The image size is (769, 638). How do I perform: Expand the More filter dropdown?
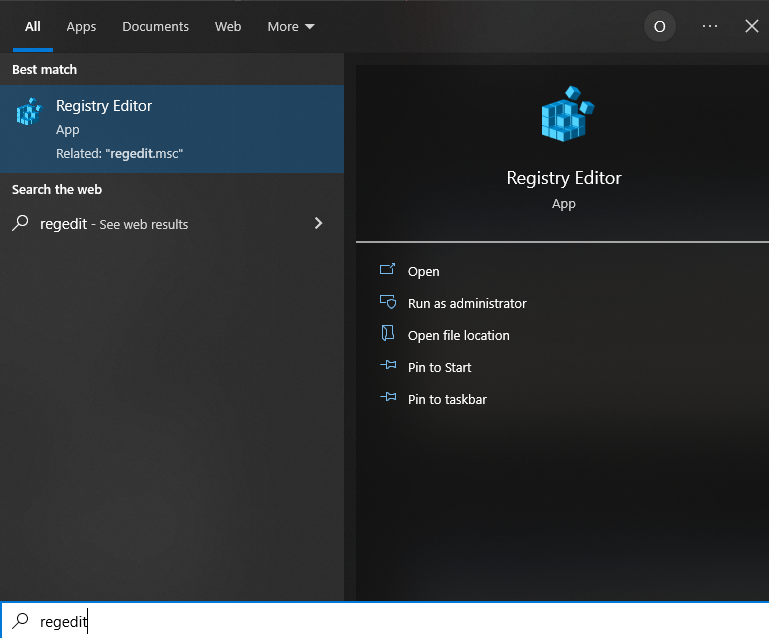tap(291, 27)
